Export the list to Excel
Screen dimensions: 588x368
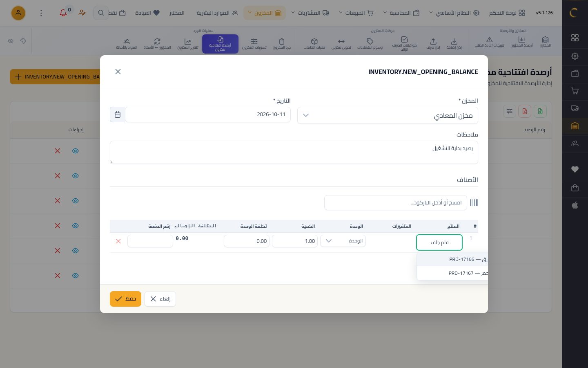click(x=540, y=111)
